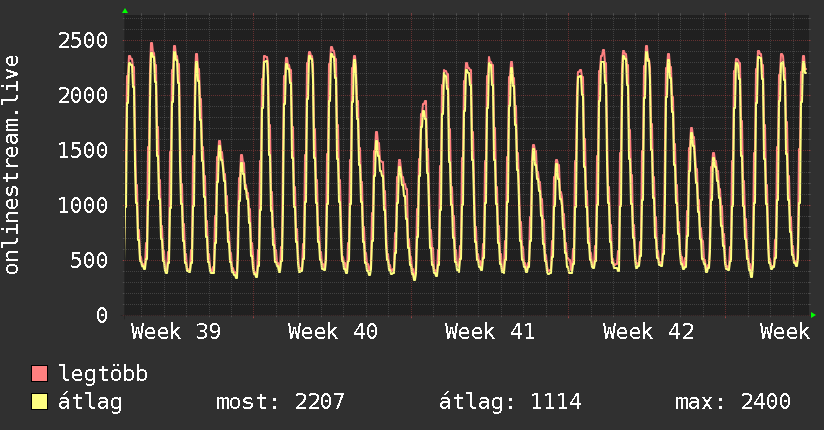The height and width of the screenshot is (430, 824).
Task: Click the 1000 y-axis tick label
Action: [83, 206]
